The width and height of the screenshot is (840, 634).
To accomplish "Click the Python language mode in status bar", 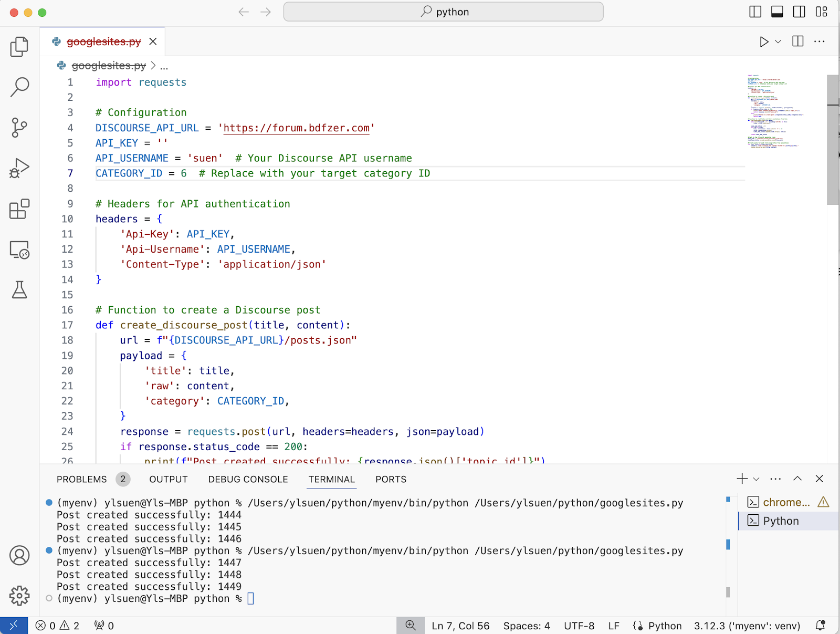I will (665, 626).
